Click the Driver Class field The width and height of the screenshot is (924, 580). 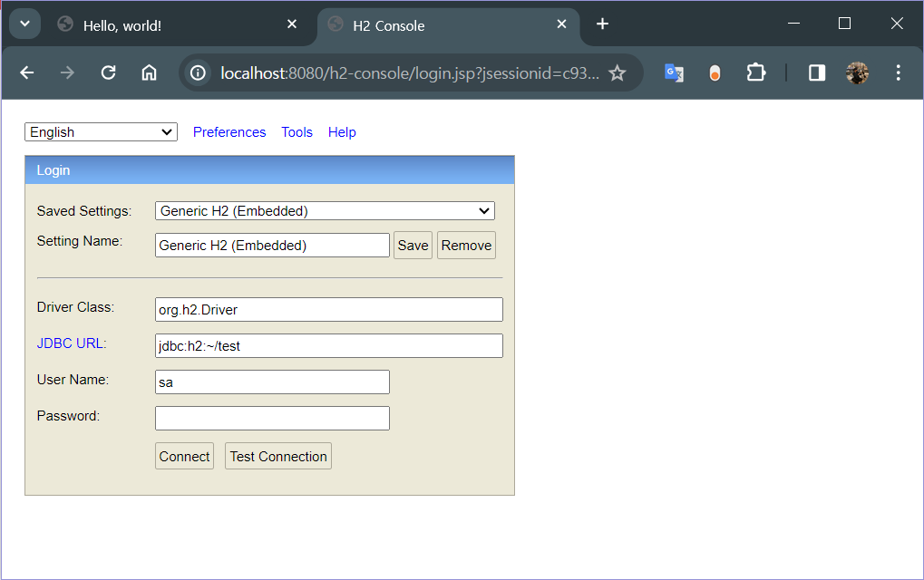pos(329,309)
